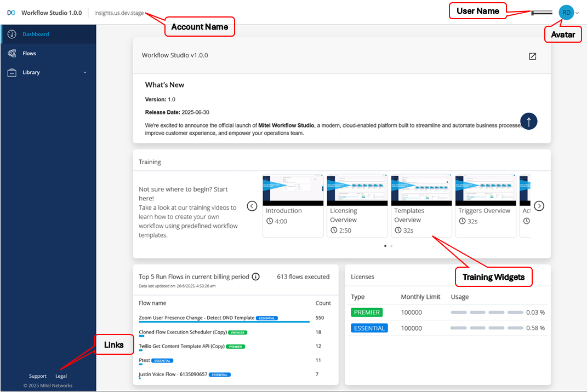Image resolution: width=587 pixels, height=392 pixels.
Task: Click the Monthly Limit column header
Action: 420,297
